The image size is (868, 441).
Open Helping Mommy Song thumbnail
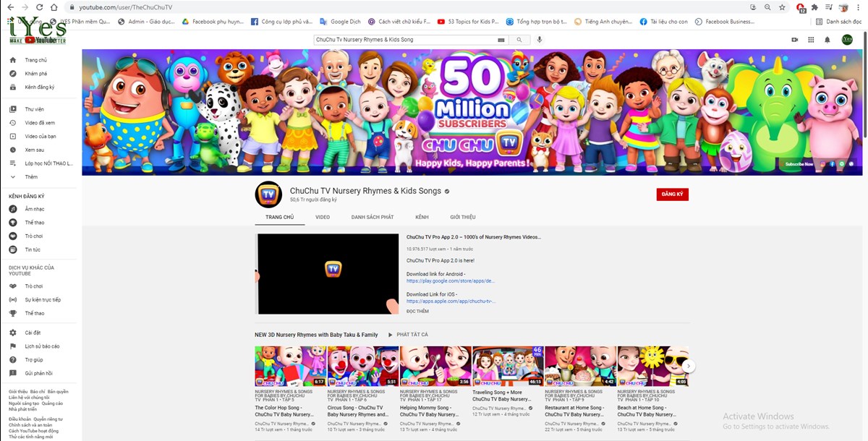click(435, 367)
